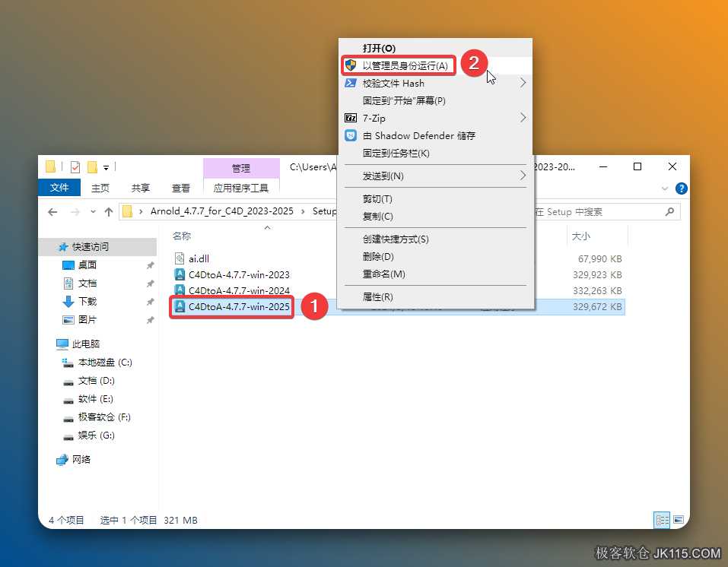The height and width of the screenshot is (567, 728).
Task: Click the 7-Zip icon in context menu
Action: [351, 118]
